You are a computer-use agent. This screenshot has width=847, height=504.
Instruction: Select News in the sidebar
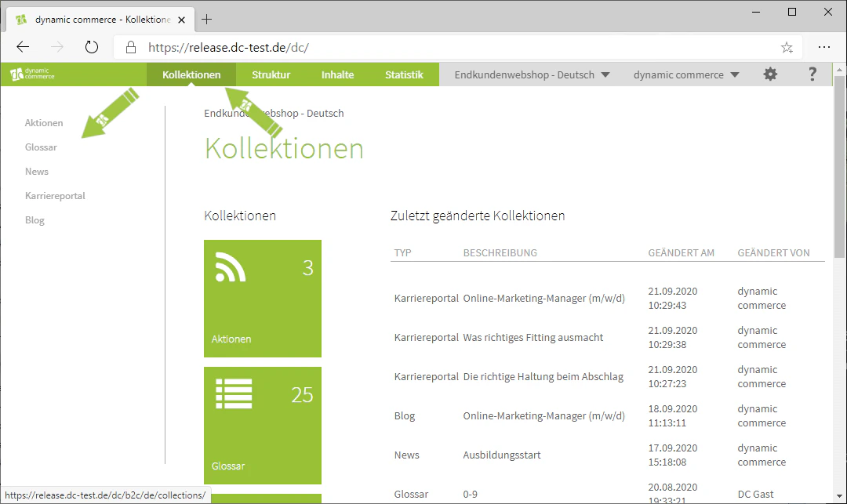point(37,172)
